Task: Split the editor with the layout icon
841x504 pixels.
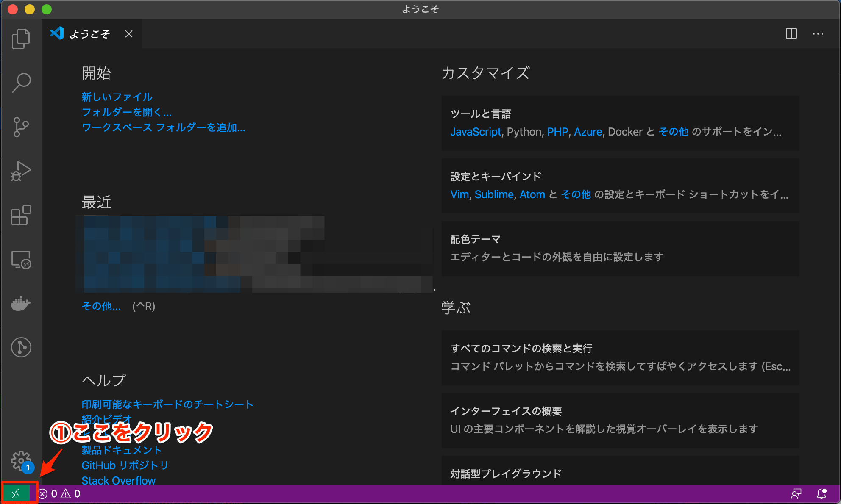Action: point(791,34)
